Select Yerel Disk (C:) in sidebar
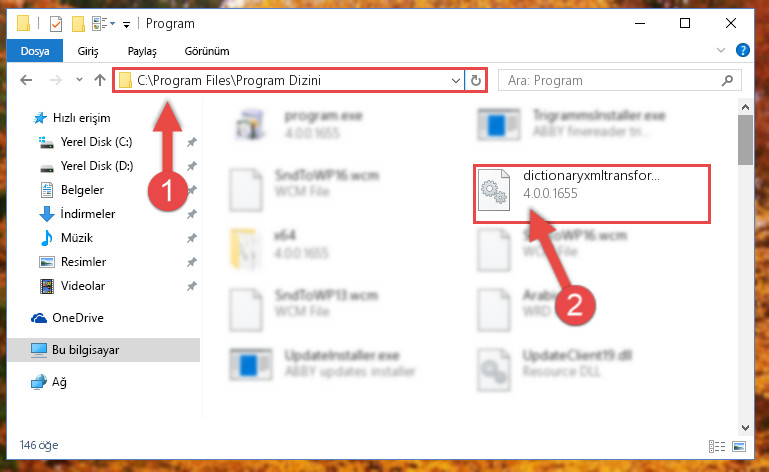769x472 pixels. click(x=96, y=142)
